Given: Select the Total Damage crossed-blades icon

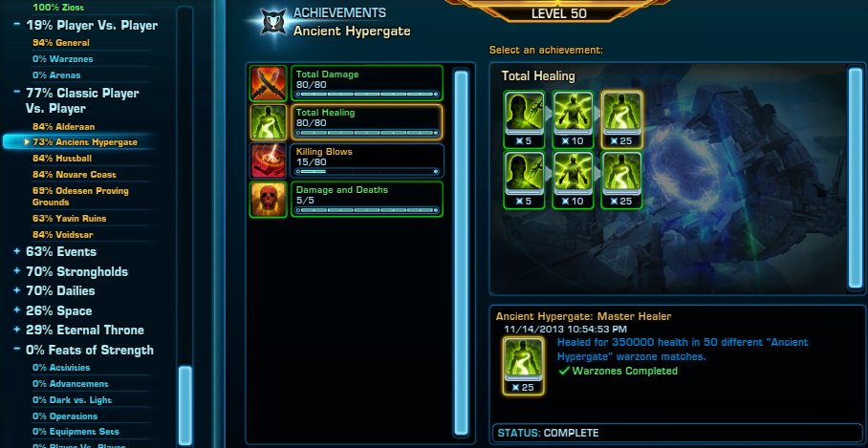Looking at the screenshot, I should (x=269, y=83).
